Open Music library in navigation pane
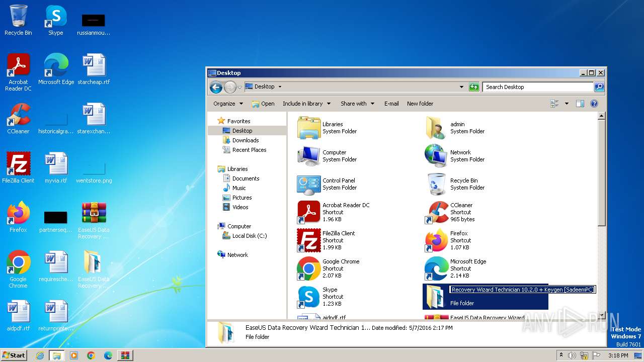This screenshot has height=362, width=644. pyautogui.click(x=234, y=188)
